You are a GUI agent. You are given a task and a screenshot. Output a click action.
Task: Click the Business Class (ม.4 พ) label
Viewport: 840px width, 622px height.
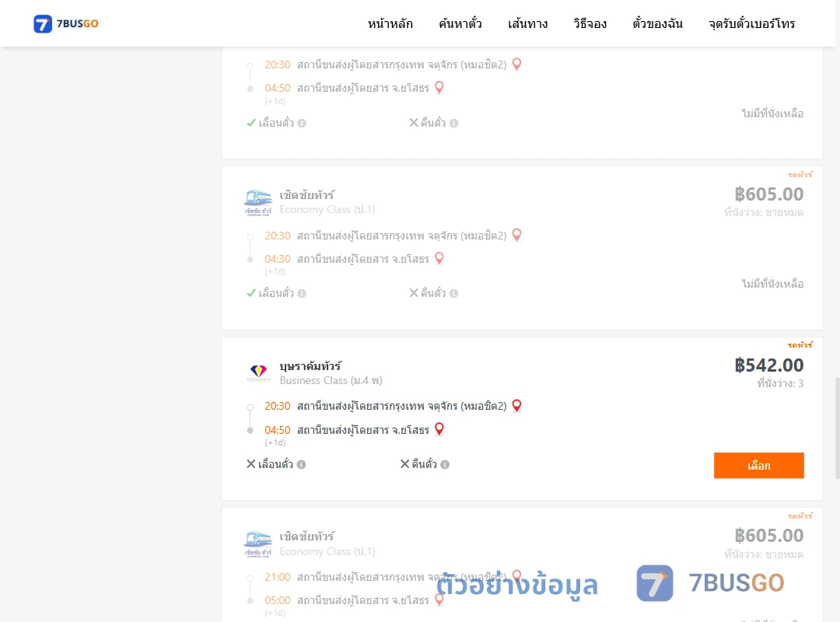pyautogui.click(x=331, y=381)
